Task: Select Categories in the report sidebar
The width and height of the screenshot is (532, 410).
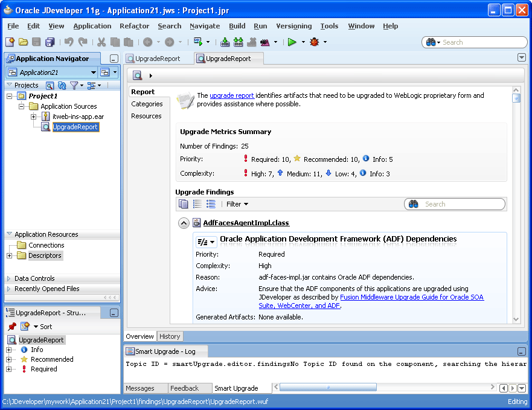Action: [147, 104]
